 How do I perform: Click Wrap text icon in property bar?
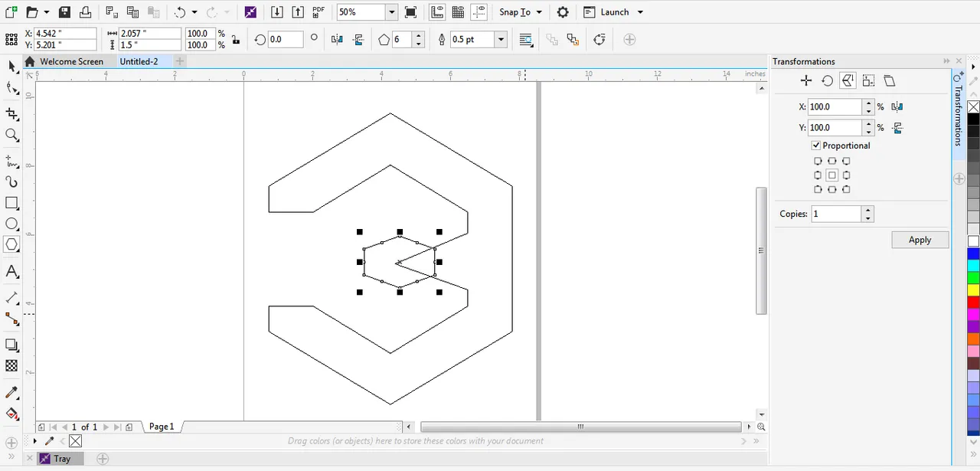click(526, 39)
